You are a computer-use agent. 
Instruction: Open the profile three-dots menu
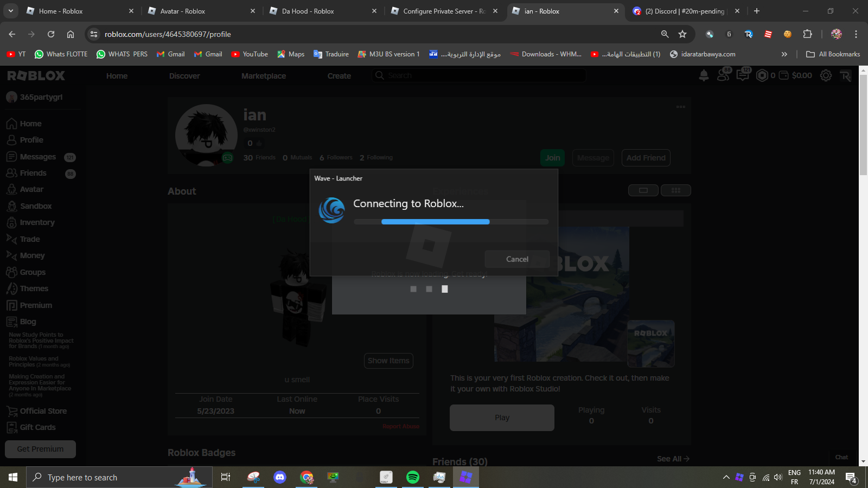click(681, 107)
